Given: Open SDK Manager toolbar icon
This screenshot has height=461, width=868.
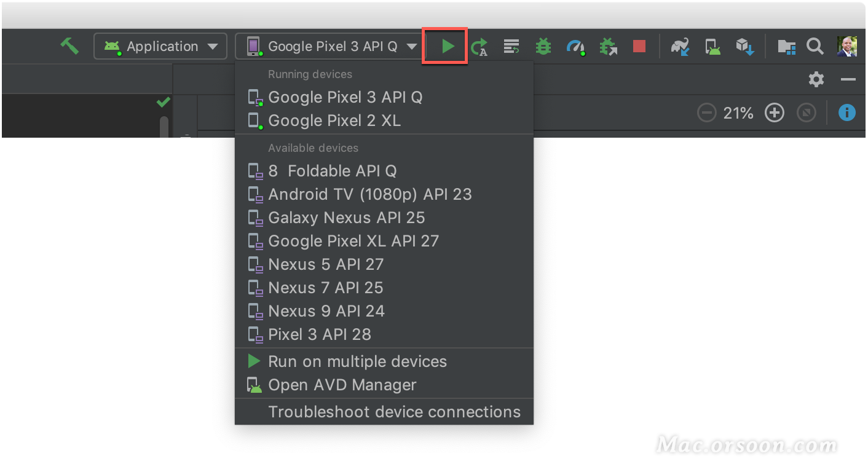Looking at the screenshot, I should pyautogui.click(x=744, y=47).
